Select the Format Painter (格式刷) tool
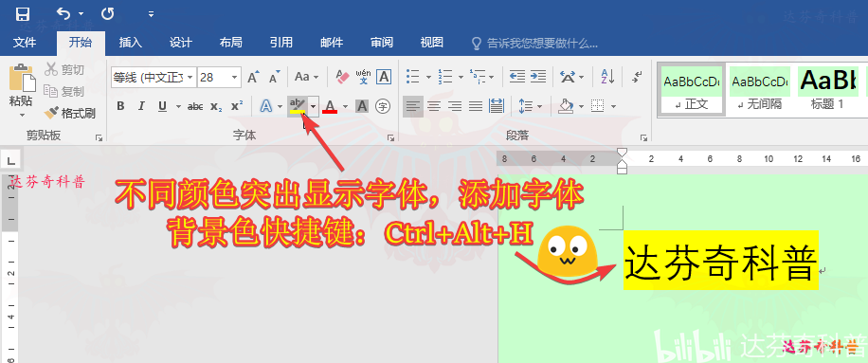This screenshot has height=363, width=868. pos(70,114)
